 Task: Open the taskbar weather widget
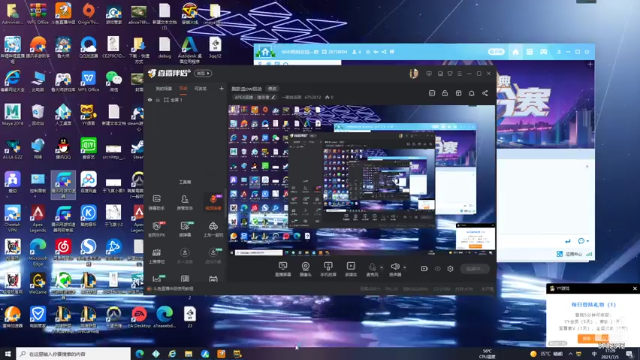point(546,353)
